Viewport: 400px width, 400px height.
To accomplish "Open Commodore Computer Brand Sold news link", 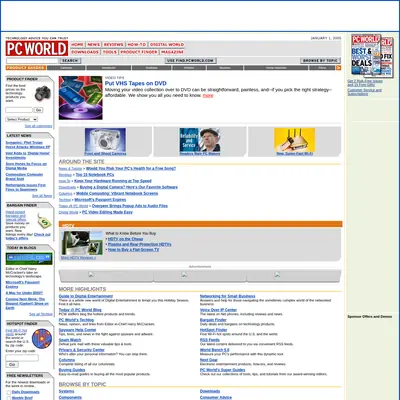I will pos(24,177).
